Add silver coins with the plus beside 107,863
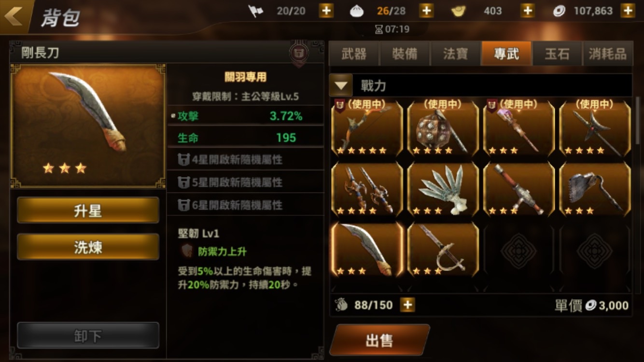This screenshot has height=362, width=644. 628,11
